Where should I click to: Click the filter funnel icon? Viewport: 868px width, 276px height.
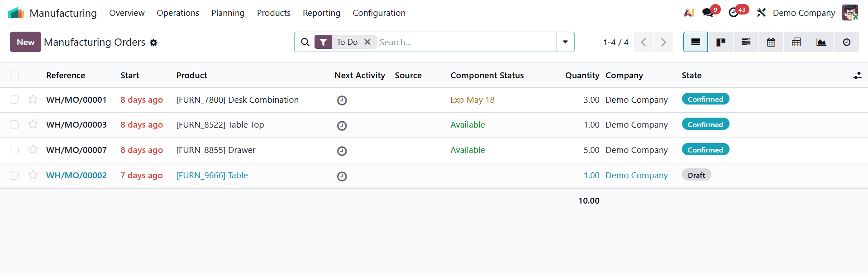[x=323, y=42]
